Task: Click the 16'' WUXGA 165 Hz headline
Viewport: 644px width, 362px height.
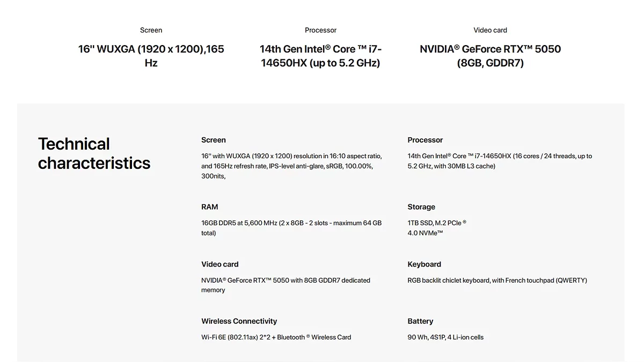Action: pyautogui.click(x=151, y=56)
